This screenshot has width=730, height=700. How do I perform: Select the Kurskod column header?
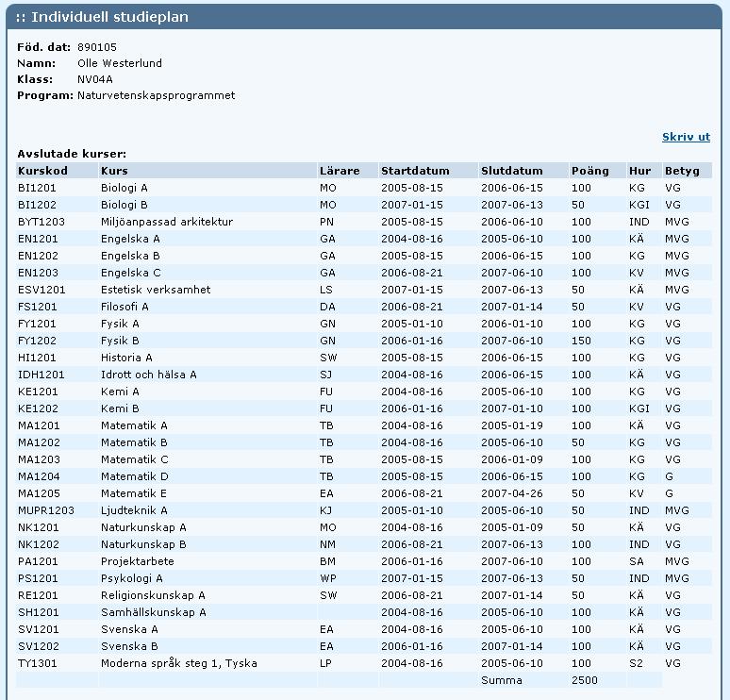42,171
